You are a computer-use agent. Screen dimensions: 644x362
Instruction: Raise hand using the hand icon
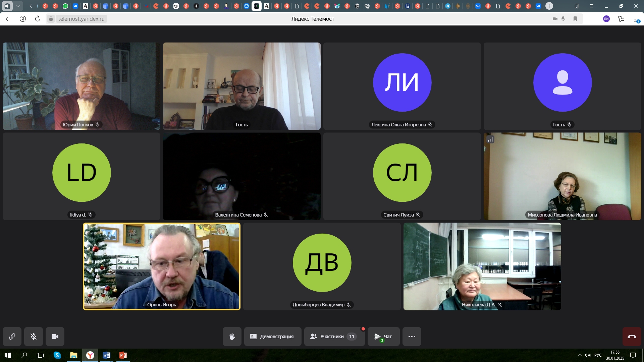click(x=232, y=337)
